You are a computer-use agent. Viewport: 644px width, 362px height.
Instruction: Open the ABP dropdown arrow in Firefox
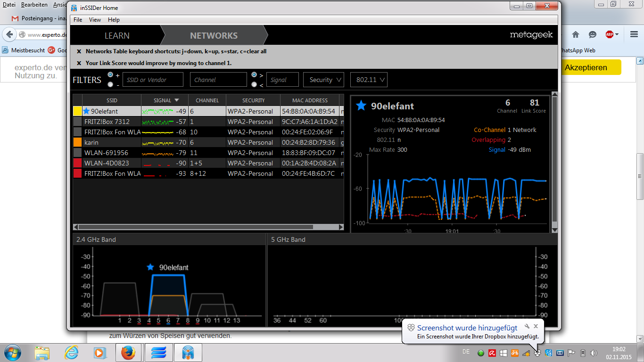(x=617, y=34)
